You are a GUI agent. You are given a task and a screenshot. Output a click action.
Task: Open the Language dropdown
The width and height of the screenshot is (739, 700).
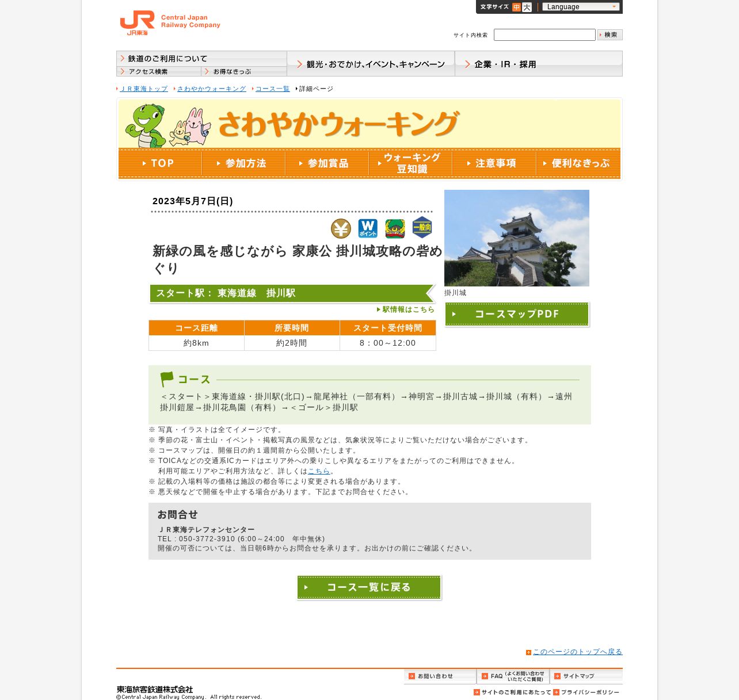tap(581, 7)
